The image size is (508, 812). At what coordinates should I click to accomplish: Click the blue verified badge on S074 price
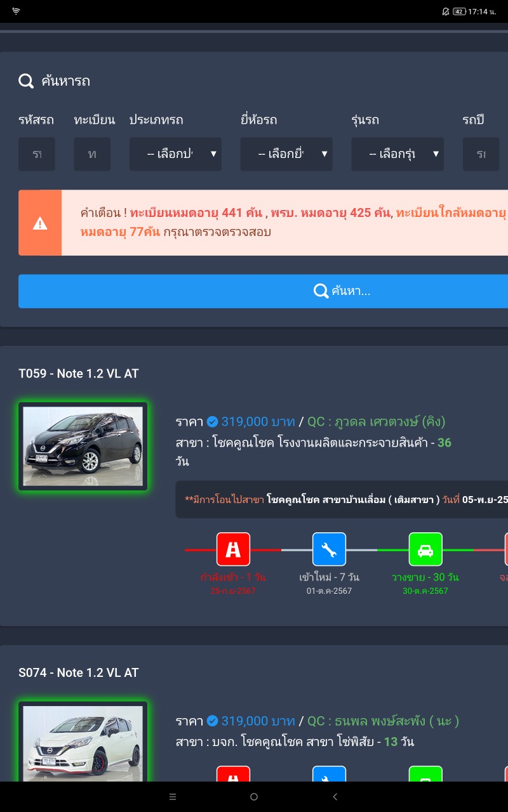click(x=213, y=721)
